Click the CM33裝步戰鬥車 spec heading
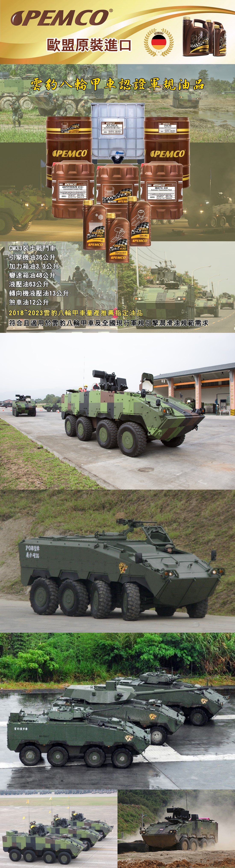The image size is (235, 868). tap(32, 248)
